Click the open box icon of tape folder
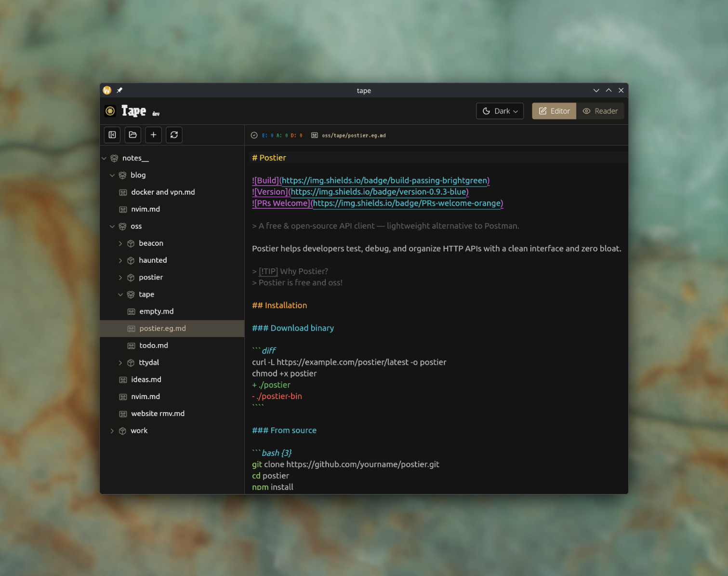 coord(131,295)
